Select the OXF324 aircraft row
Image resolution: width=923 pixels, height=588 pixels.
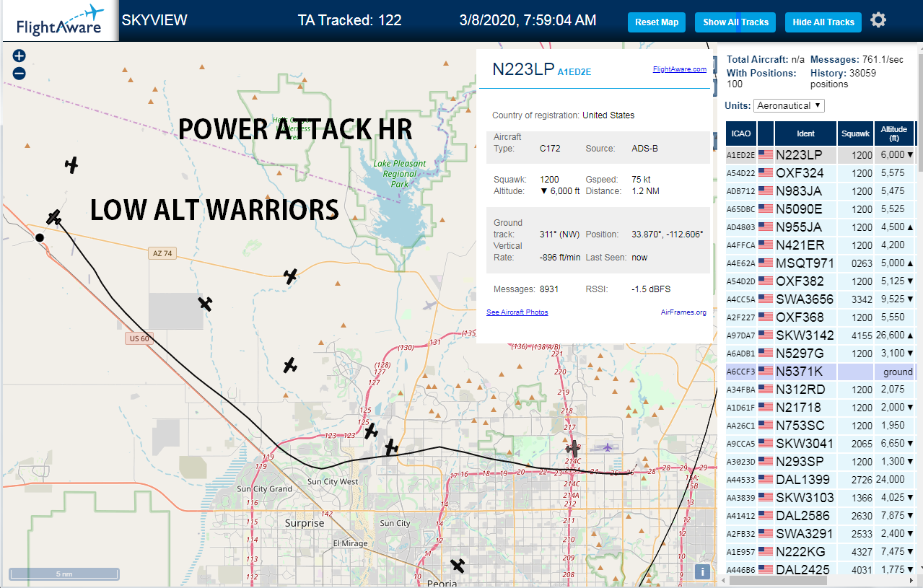coord(821,173)
